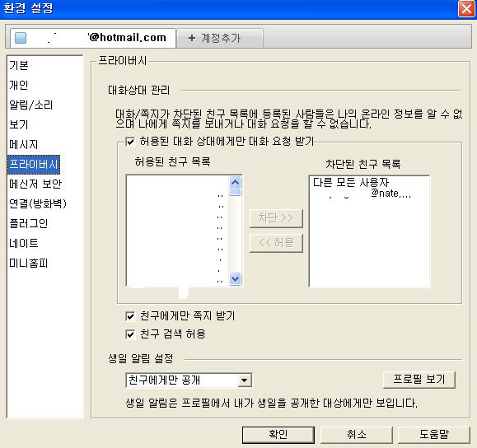Click the up arrow of the allowed-friends list scrollbar
The width and height of the screenshot is (477, 448).
pyautogui.click(x=235, y=183)
